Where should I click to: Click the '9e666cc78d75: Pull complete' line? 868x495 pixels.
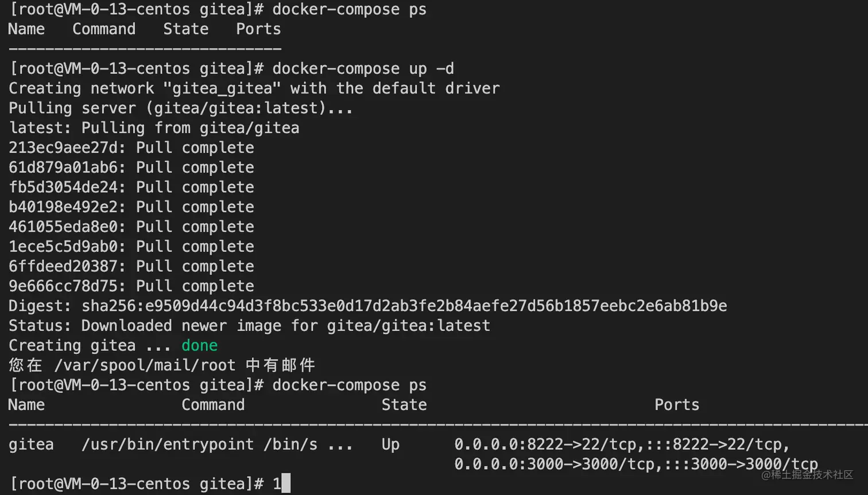131,286
